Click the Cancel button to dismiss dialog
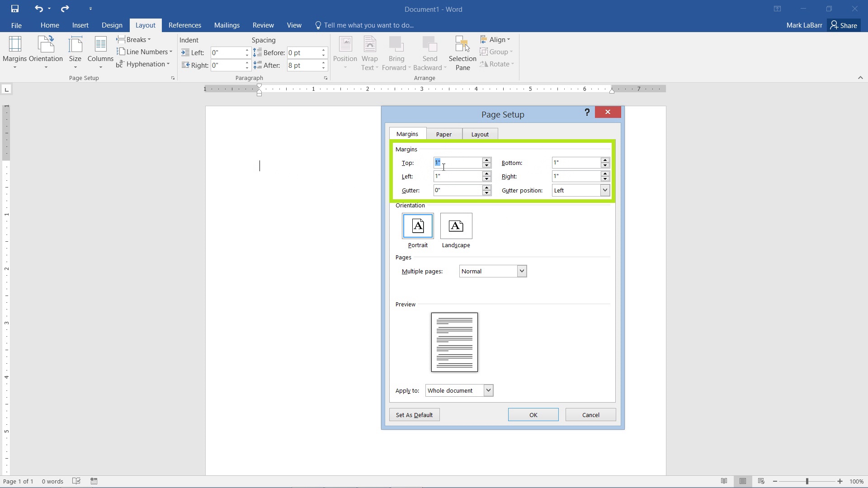This screenshot has width=868, height=488. pos(590,414)
